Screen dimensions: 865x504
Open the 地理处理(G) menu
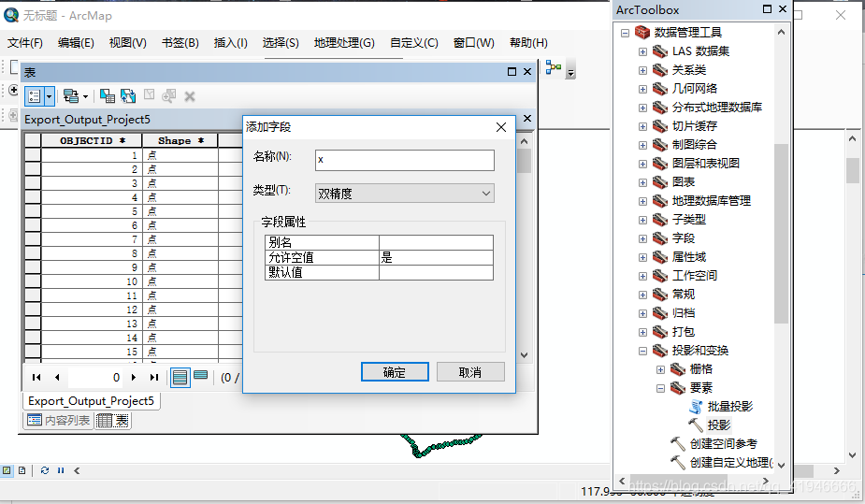point(343,43)
